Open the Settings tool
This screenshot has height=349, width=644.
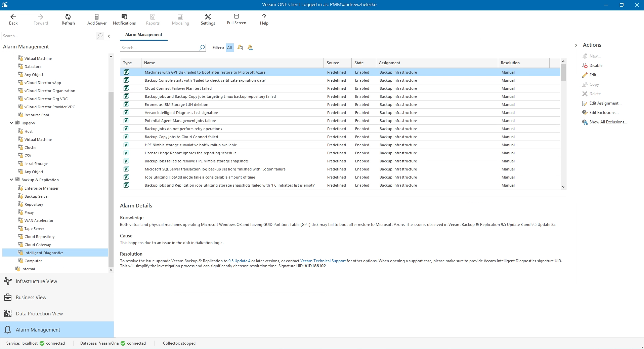208,20
